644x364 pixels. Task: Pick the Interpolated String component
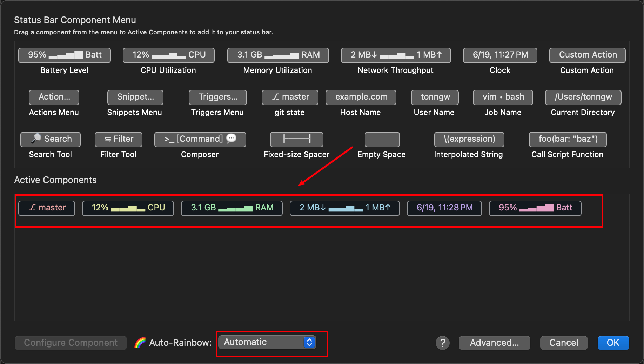(469, 139)
